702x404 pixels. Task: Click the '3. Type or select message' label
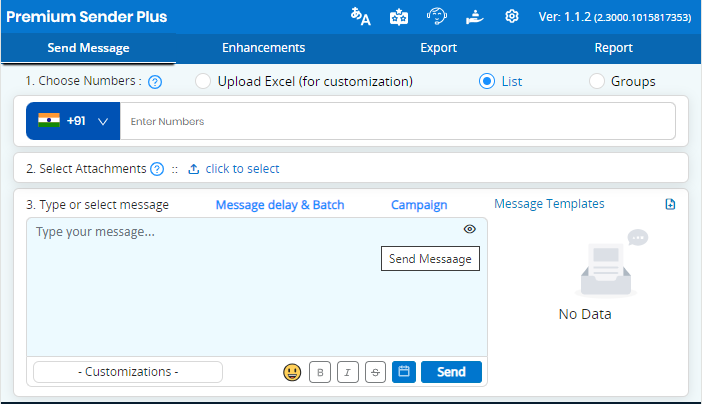(97, 205)
